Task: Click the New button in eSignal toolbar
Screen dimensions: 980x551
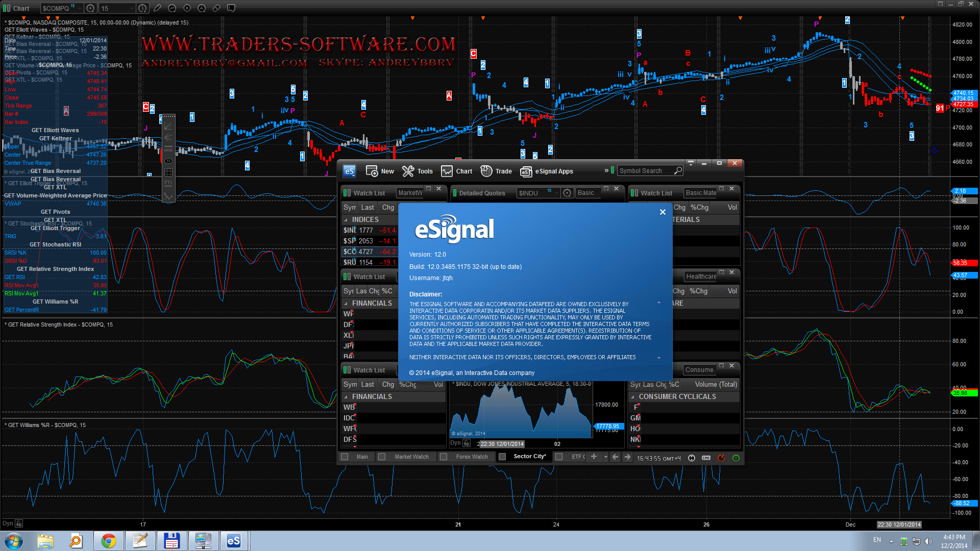Action: [380, 171]
